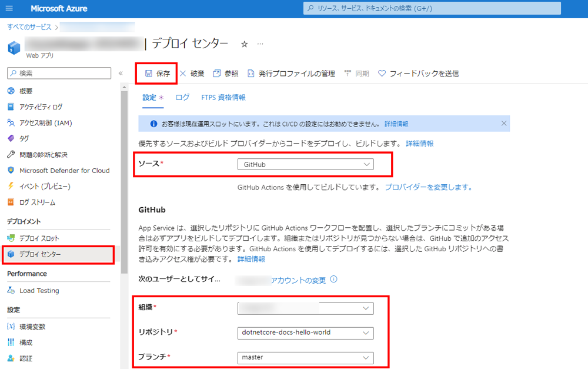588x369 pixels.
Task: Click the sidebar scrollbar thumb
Action: point(124,182)
